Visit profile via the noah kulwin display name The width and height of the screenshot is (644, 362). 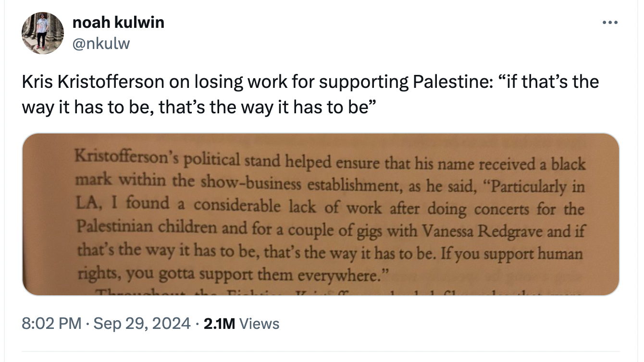(118, 22)
